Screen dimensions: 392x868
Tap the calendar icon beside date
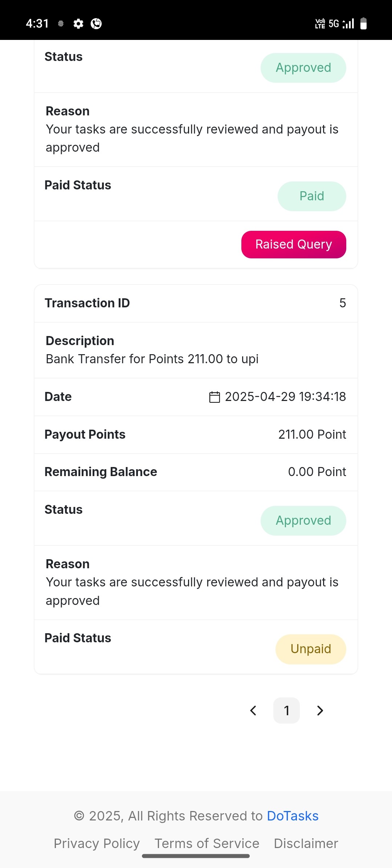pyautogui.click(x=215, y=397)
